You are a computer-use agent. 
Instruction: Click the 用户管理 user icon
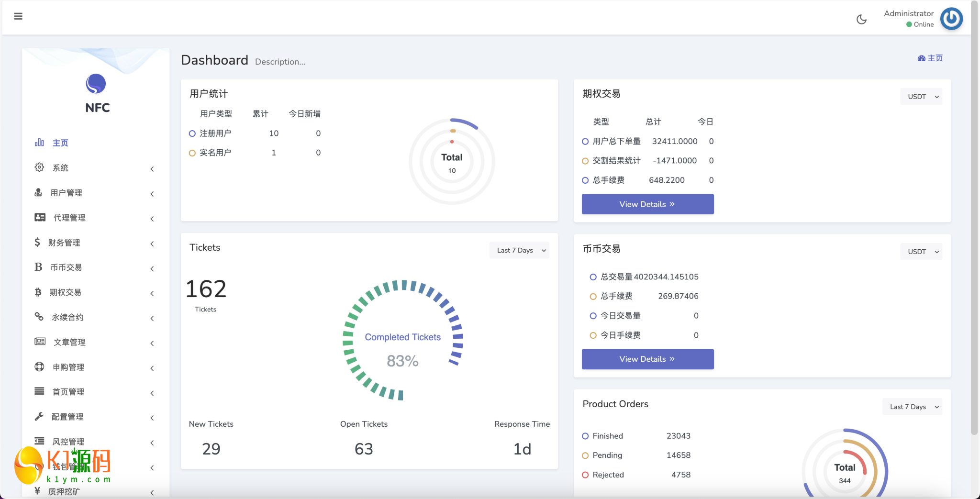[x=38, y=192]
